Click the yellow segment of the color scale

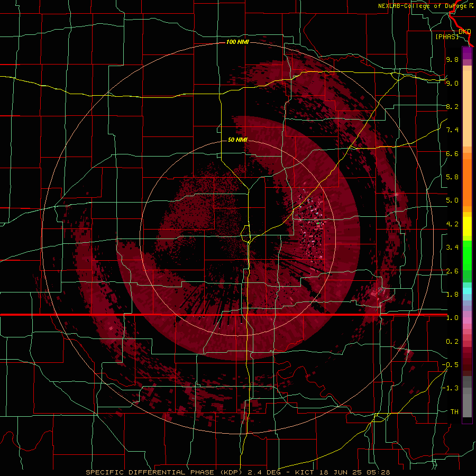tap(467, 226)
